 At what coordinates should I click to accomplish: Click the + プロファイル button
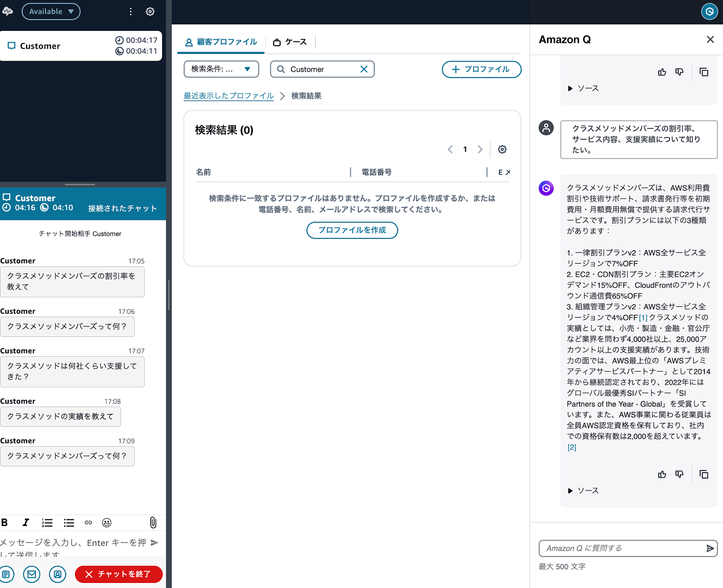click(481, 69)
